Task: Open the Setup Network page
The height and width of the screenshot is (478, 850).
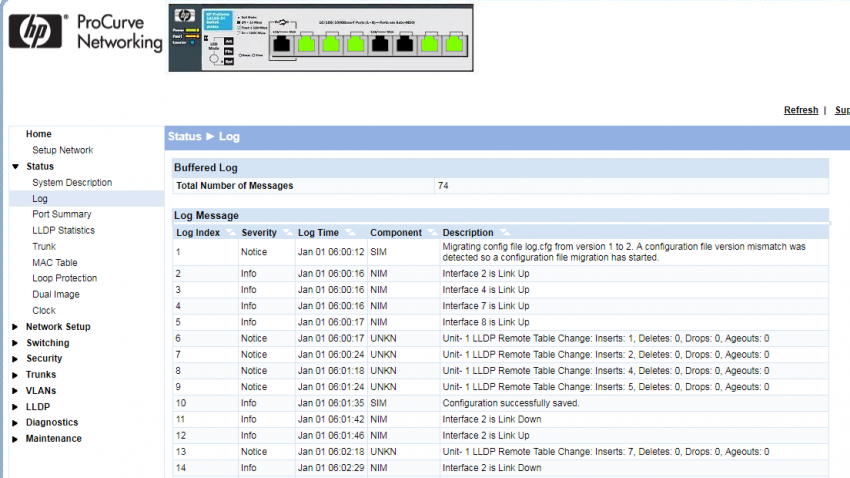Action: (x=62, y=150)
